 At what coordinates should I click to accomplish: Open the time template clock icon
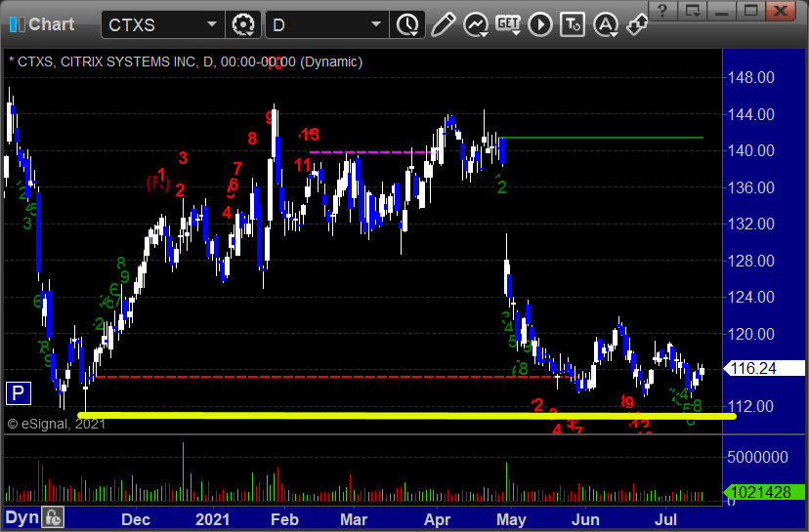407,24
